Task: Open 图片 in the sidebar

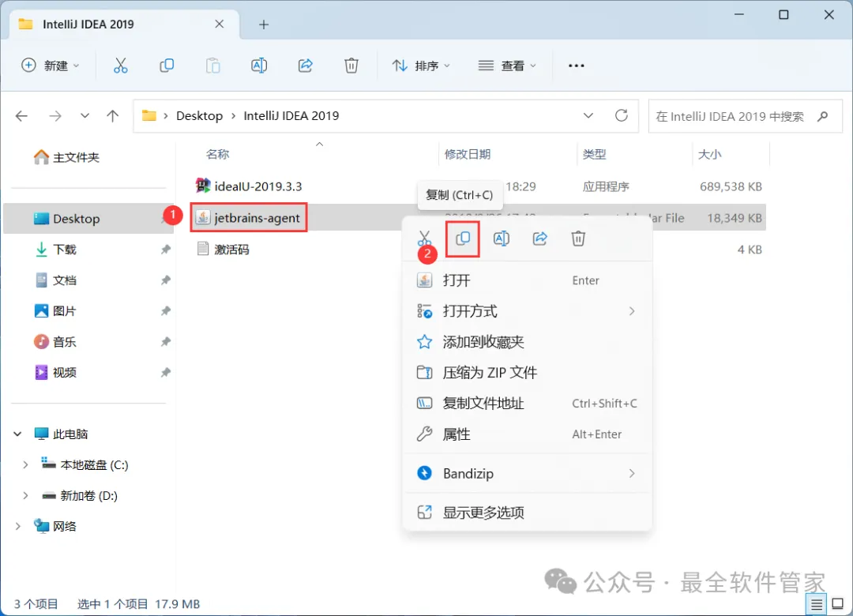Action: (55, 311)
